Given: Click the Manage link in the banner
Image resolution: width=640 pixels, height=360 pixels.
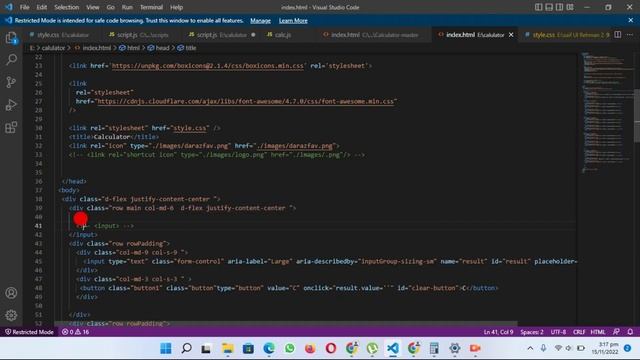Looking at the screenshot, I should tap(260, 20).
